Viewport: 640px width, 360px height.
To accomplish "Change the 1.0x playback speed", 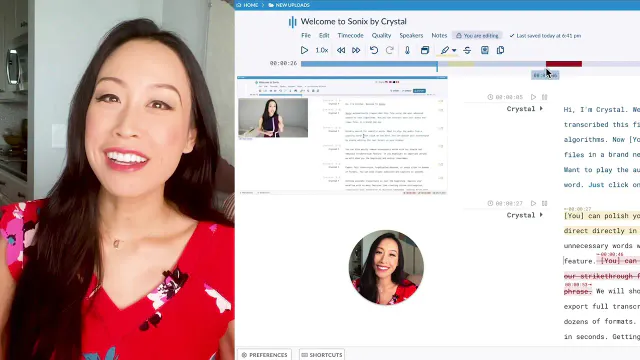I will point(322,50).
